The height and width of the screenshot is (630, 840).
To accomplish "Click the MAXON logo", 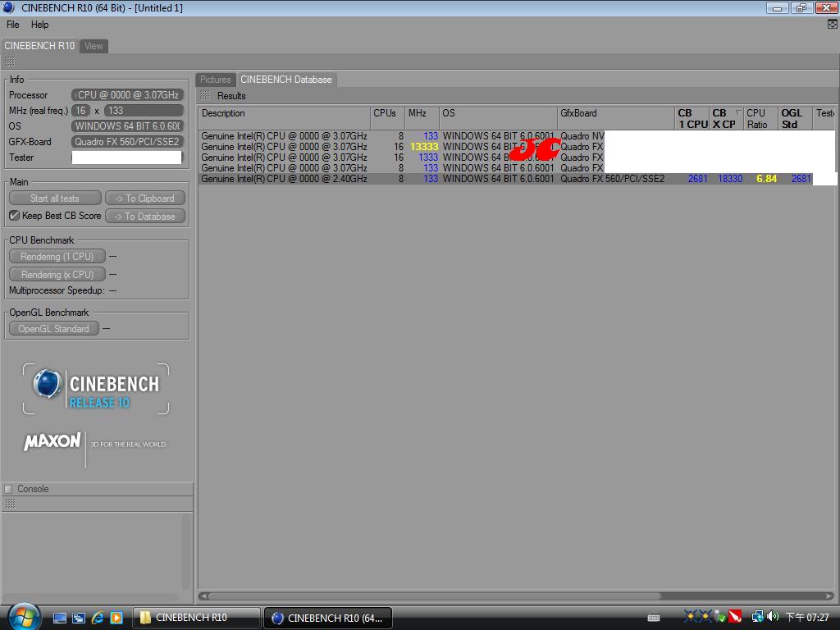I will point(52,441).
